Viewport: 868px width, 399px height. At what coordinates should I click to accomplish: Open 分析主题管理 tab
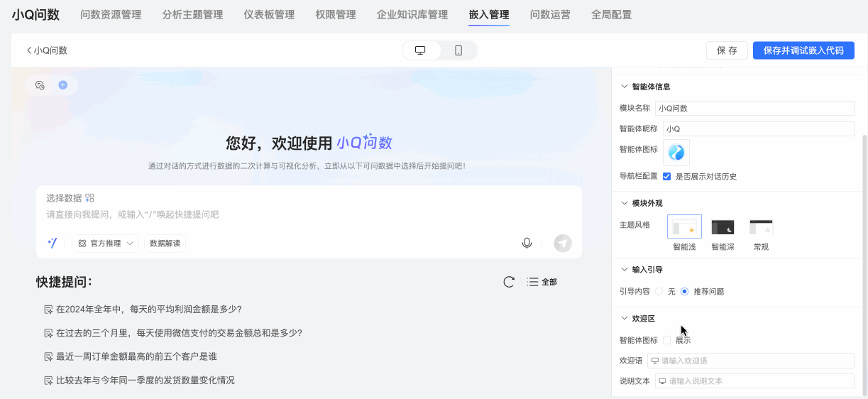[192, 14]
